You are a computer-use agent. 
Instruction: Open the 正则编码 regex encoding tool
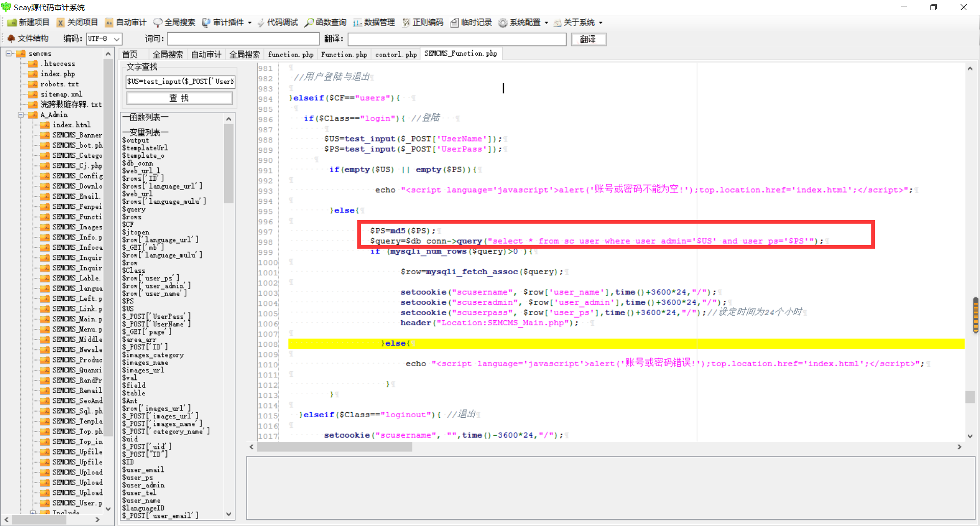423,22
